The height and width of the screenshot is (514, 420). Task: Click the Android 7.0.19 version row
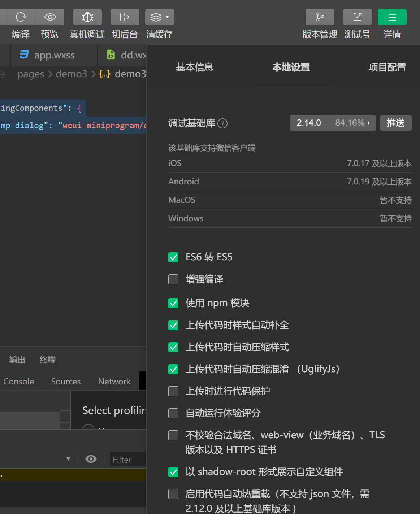click(x=290, y=182)
